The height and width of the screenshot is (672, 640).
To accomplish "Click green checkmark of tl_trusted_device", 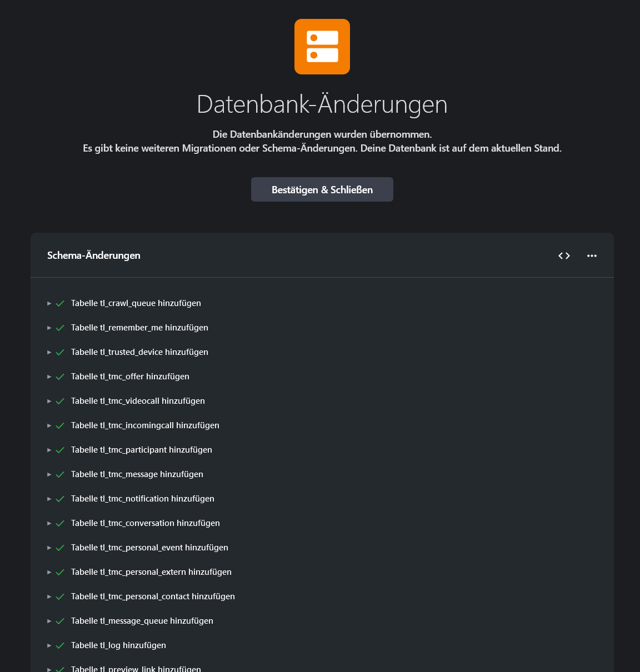I will tap(60, 352).
